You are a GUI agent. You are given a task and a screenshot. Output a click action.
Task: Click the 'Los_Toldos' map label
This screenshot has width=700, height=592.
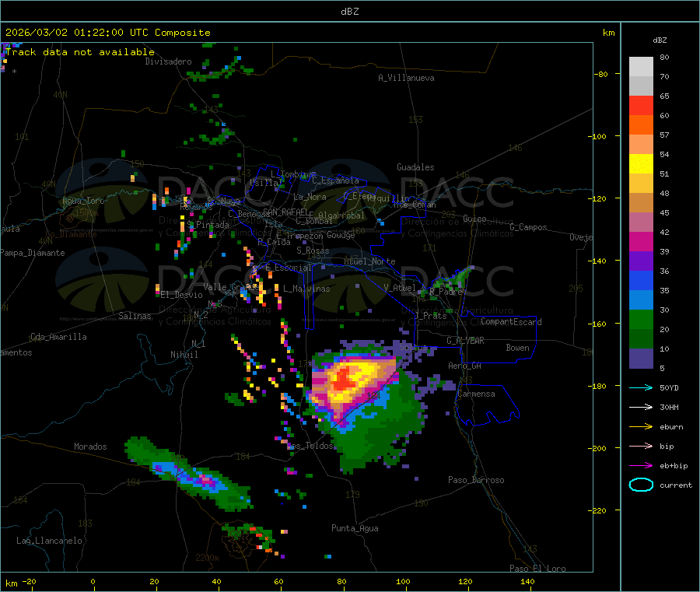coord(310,446)
